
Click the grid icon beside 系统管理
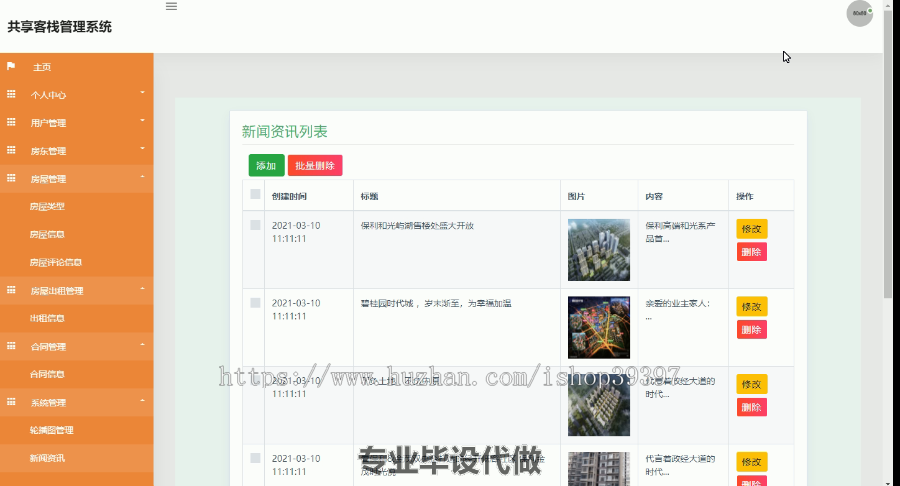pyautogui.click(x=11, y=402)
